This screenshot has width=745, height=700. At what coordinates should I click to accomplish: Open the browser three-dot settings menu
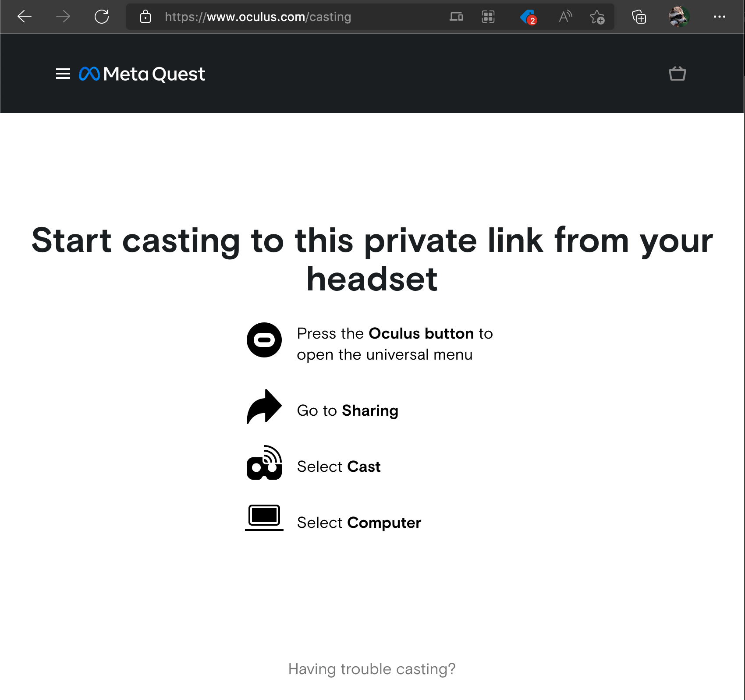pos(720,17)
